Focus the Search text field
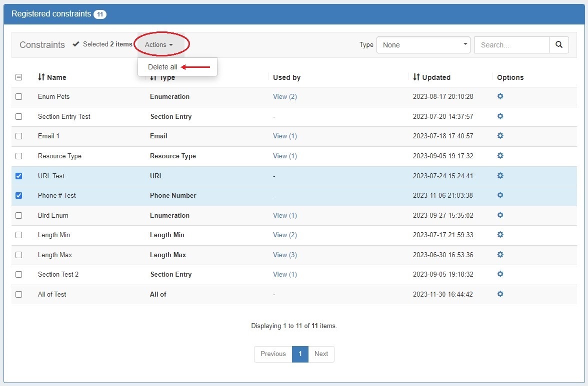 pyautogui.click(x=511, y=45)
